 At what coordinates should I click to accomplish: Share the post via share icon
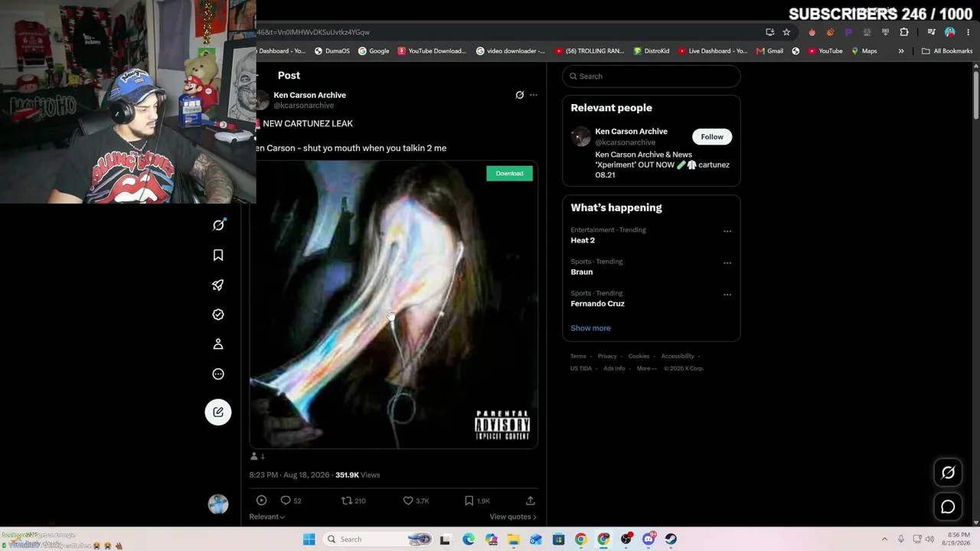pos(530,500)
